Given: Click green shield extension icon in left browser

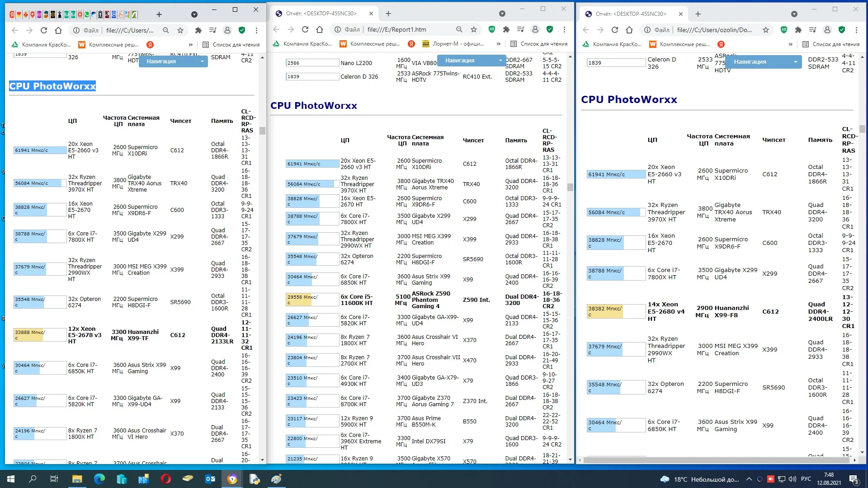Looking at the screenshot, I should (242, 31).
